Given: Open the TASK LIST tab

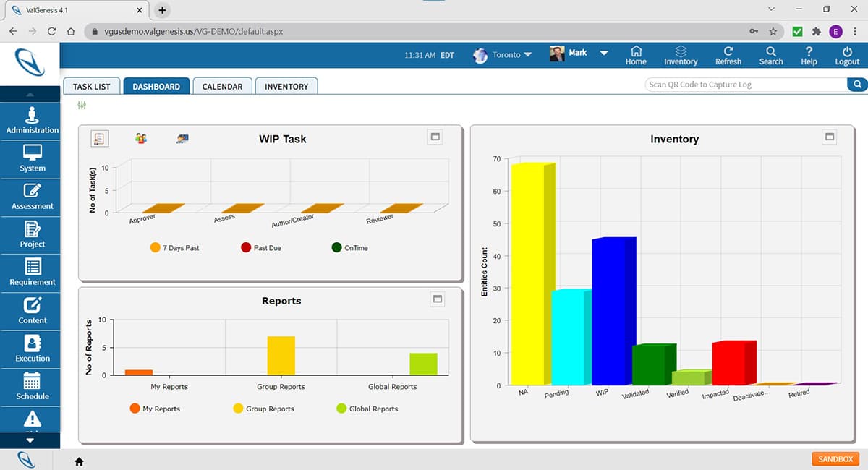Looking at the screenshot, I should point(91,86).
